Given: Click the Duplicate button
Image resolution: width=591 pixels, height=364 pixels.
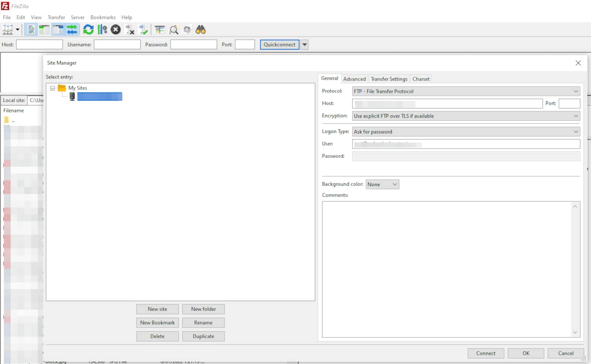Looking at the screenshot, I should pyautogui.click(x=203, y=337).
